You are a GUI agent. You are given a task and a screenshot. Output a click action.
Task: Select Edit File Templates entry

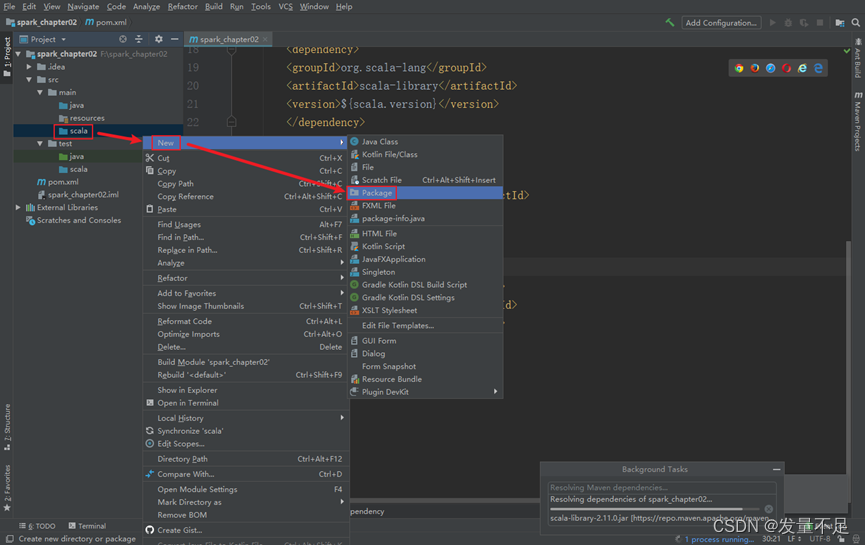pos(425,325)
